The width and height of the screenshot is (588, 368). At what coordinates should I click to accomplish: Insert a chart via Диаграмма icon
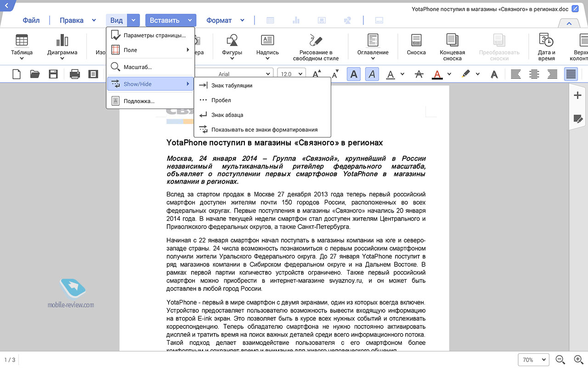(62, 47)
